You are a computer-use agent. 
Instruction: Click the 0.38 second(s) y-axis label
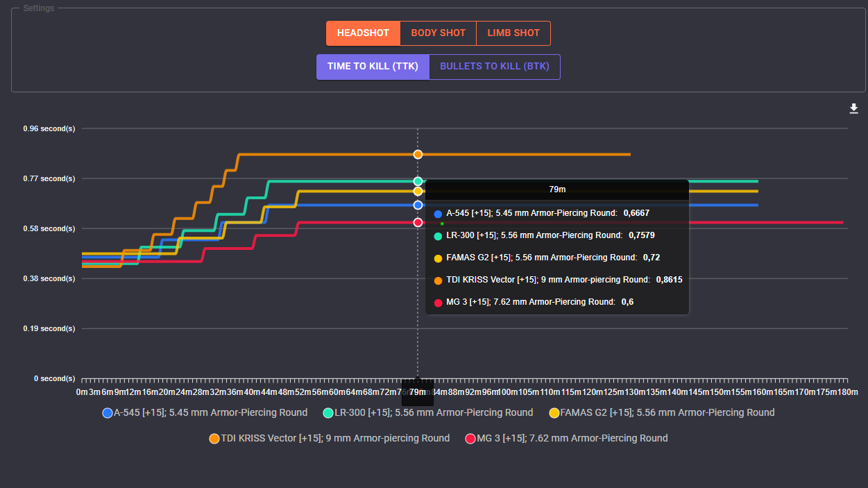(49, 278)
